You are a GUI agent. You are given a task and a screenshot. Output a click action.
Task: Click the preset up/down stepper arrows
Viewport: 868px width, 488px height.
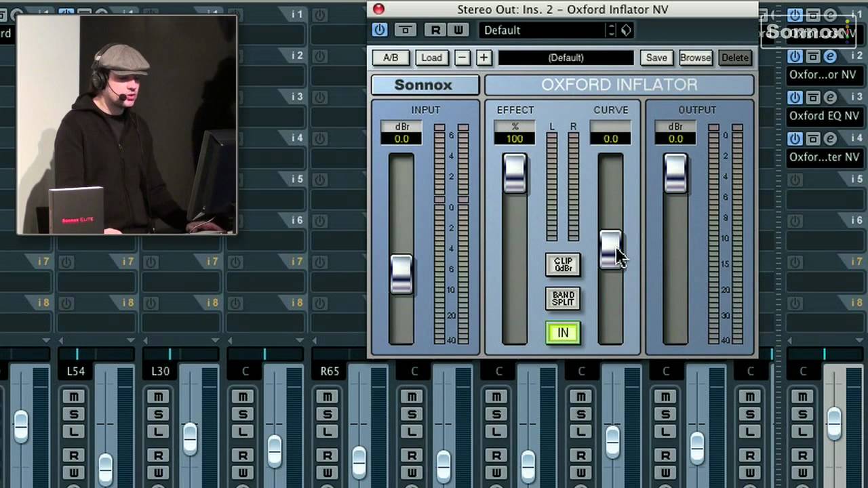pyautogui.click(x=611, y=30)
